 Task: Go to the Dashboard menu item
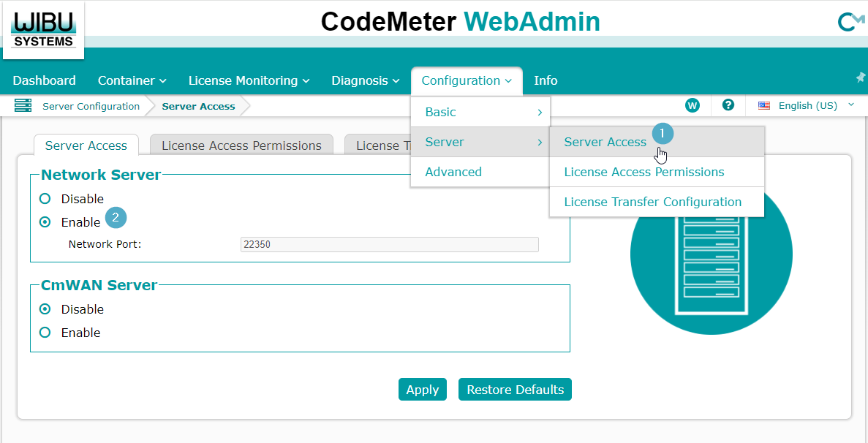(45, 80)
